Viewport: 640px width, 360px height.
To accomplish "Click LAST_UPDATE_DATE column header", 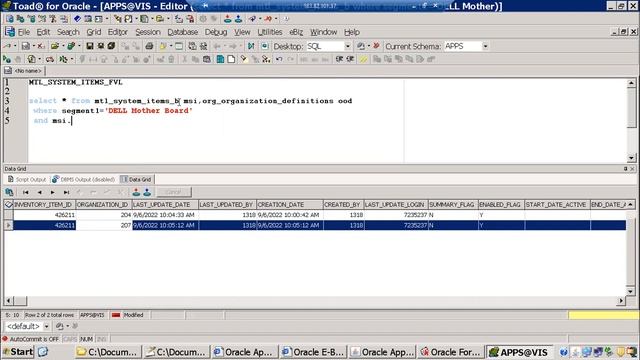I will (165, 204).
